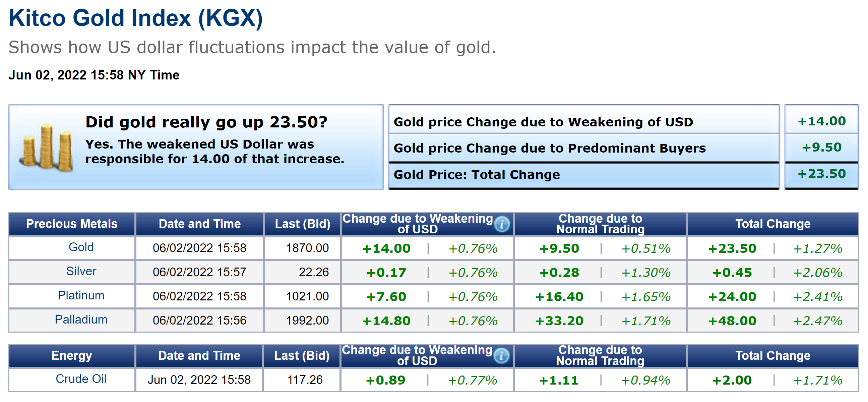The image size is (868, 402).
Task: Click the Gold Price: Total Change row label
Action: (477, 175)
